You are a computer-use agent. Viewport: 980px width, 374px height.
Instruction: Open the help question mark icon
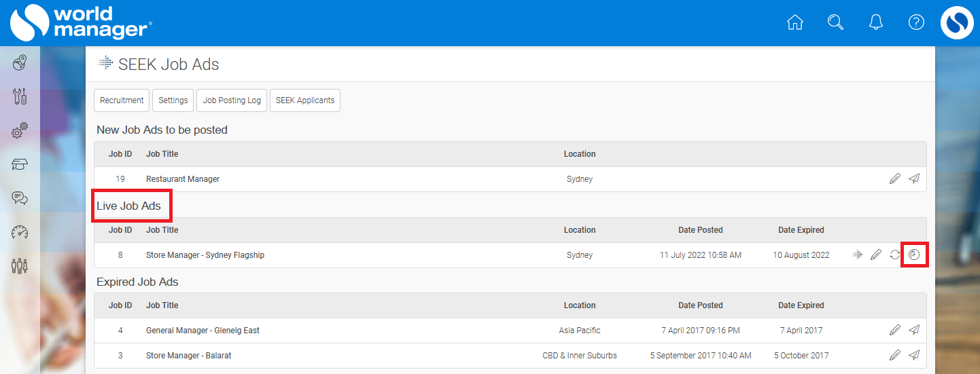coord(916,22)
